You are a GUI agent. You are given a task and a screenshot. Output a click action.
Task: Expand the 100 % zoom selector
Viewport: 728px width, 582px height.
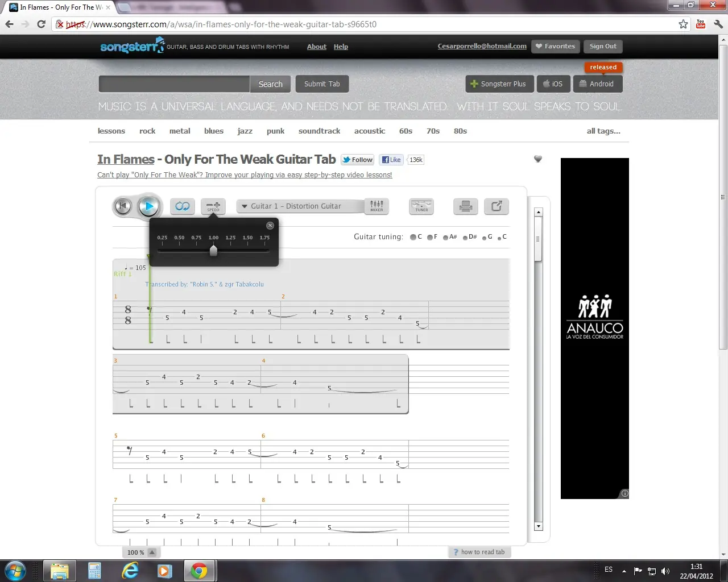(141, 552)
